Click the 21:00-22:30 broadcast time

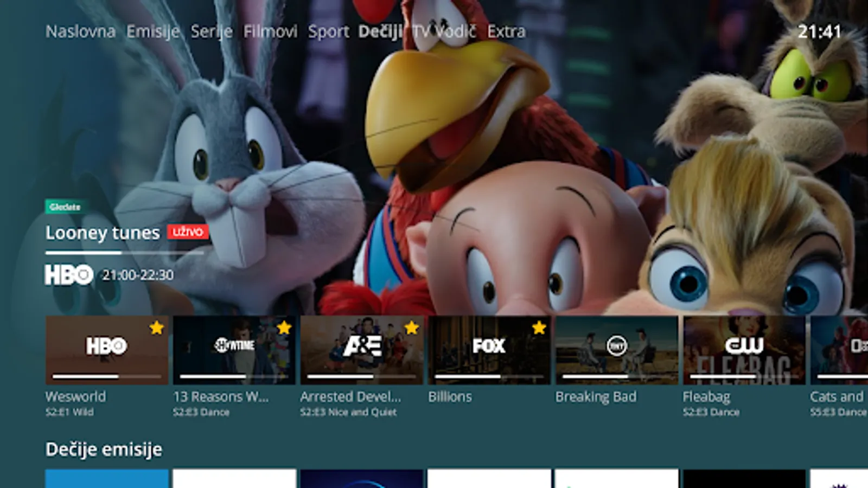[x=138, y=275]
